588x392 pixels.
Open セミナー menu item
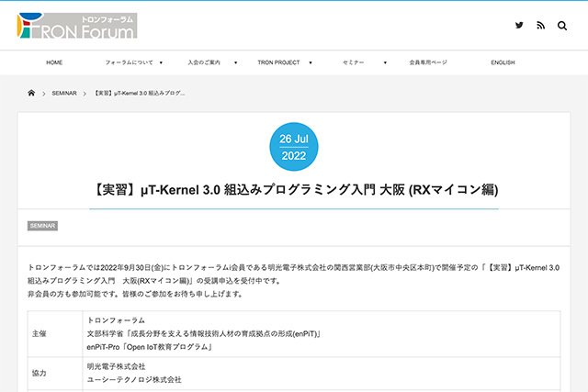point(353,62)
